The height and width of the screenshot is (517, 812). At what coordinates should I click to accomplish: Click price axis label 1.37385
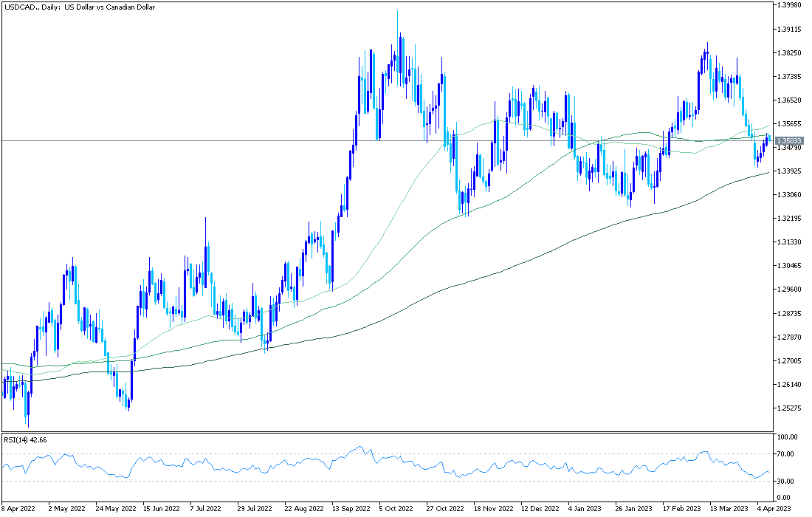pyautogui.click(x=790, y=76)
